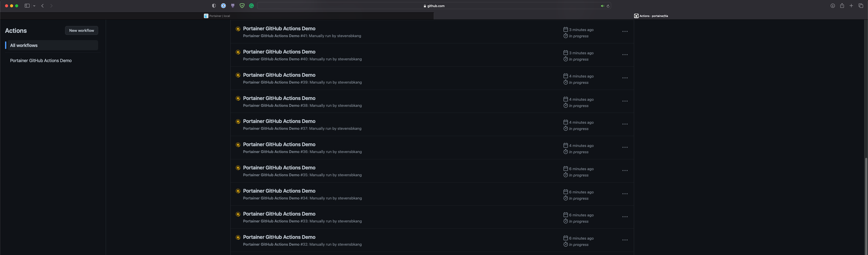Click the in-progress status icon of run #32
This screenshot has width=868, height=255.
(x=238, y=238)
